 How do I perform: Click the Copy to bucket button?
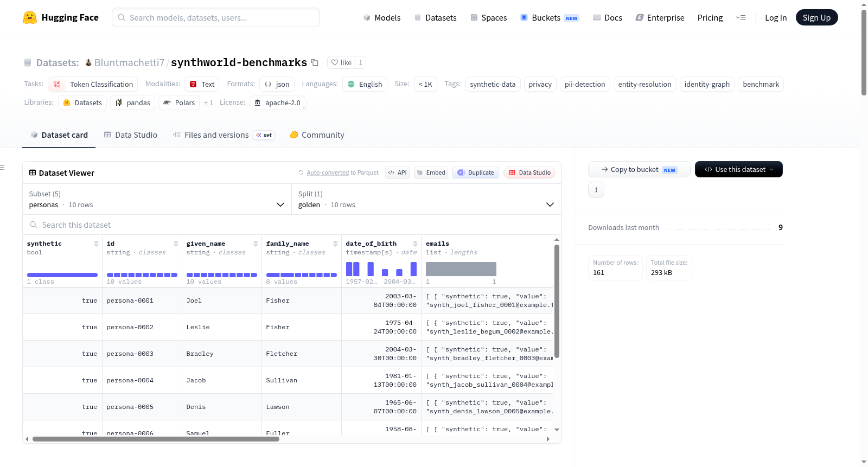[639, 169]
